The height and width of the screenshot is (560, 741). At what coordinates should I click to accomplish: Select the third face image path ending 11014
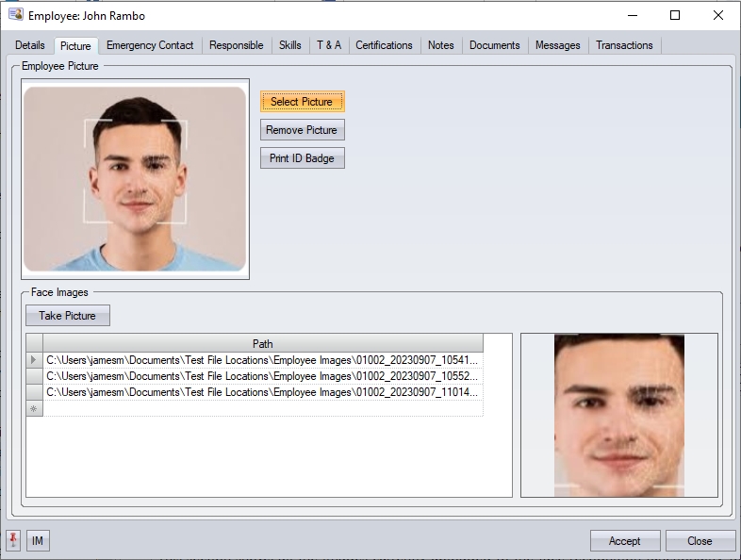(262, 391)
